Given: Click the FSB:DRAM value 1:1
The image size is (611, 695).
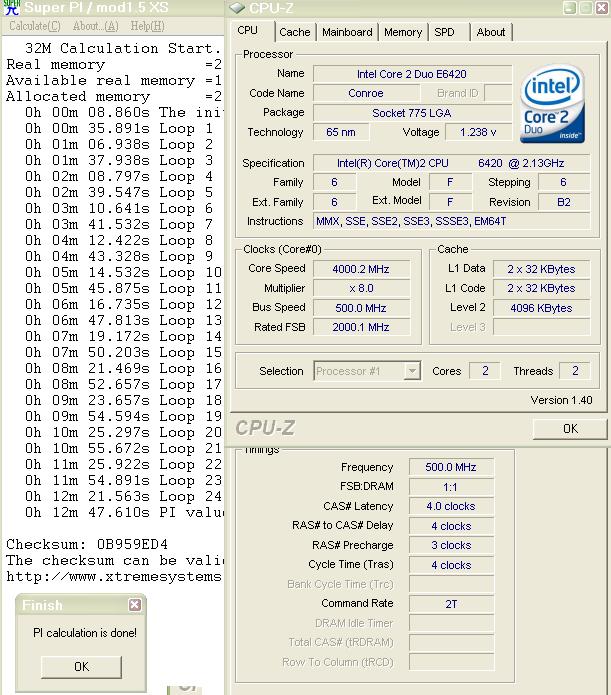Looking at the screenshot, I should pyautogui.click(x=451, y=487).
